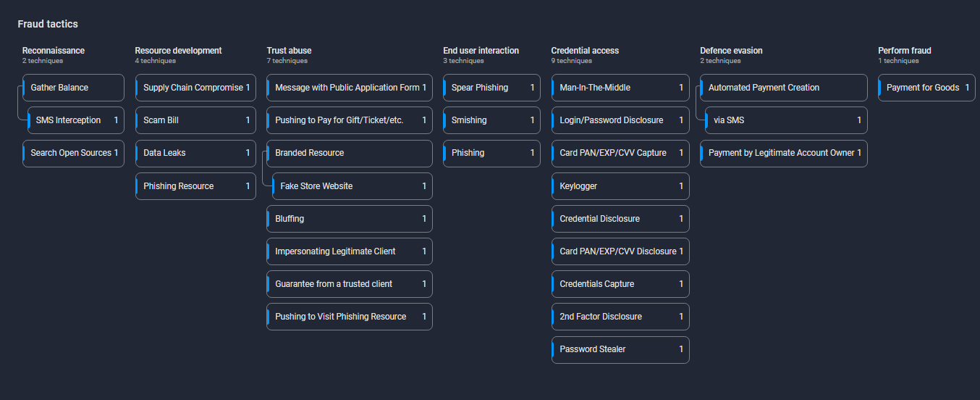Viewport: 980px width, 400px height.
Task: Click the Scam Bill technique
Action: click(195, 120)
